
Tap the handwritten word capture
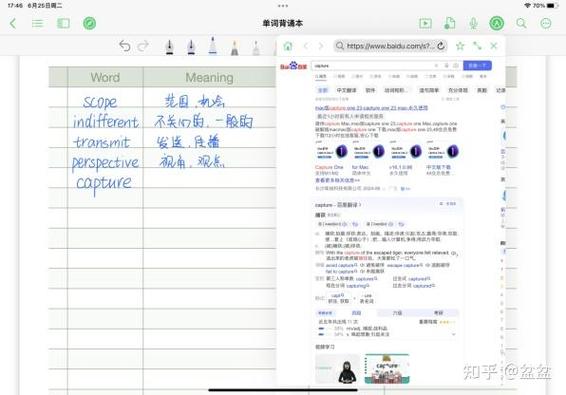coord(104,183)
